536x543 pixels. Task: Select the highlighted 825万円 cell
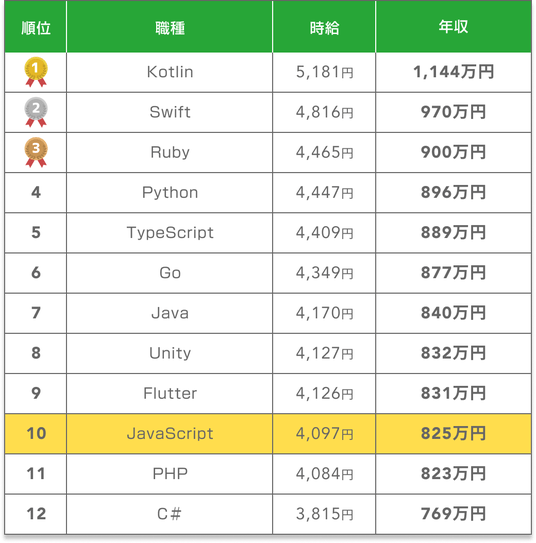tap(454, 434)
